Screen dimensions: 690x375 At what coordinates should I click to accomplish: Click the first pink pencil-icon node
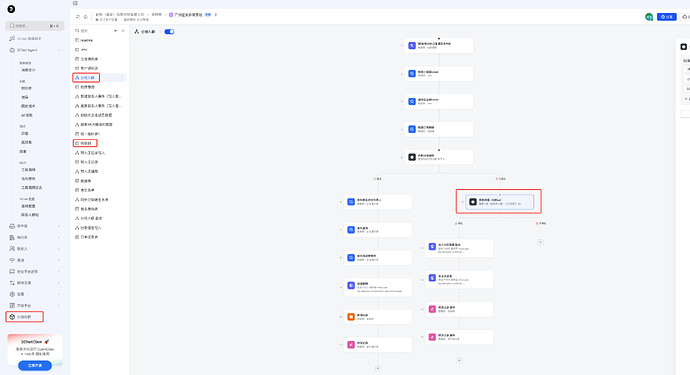pyautogui.click(x=459, y=309)
